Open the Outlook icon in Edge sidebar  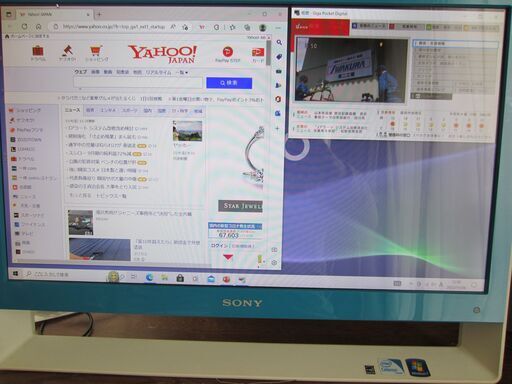(x=278, y=113)
